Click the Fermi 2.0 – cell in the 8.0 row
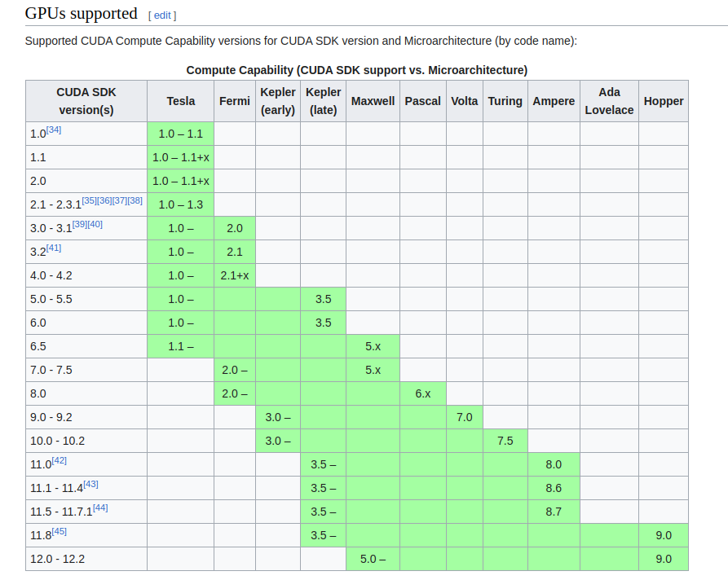The width and height of the screenshot is (728, 580). click(235, 394)
